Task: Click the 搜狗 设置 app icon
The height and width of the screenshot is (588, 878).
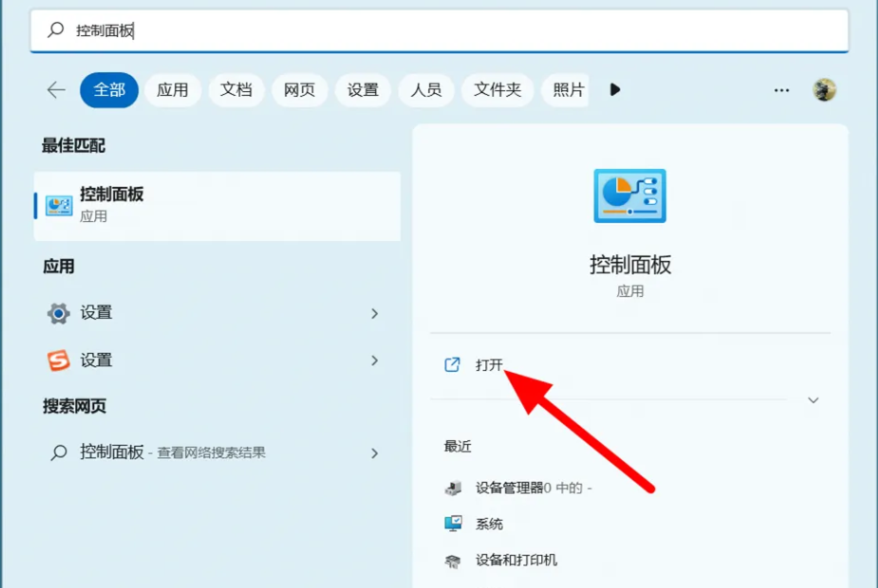Action: (59, 360)
